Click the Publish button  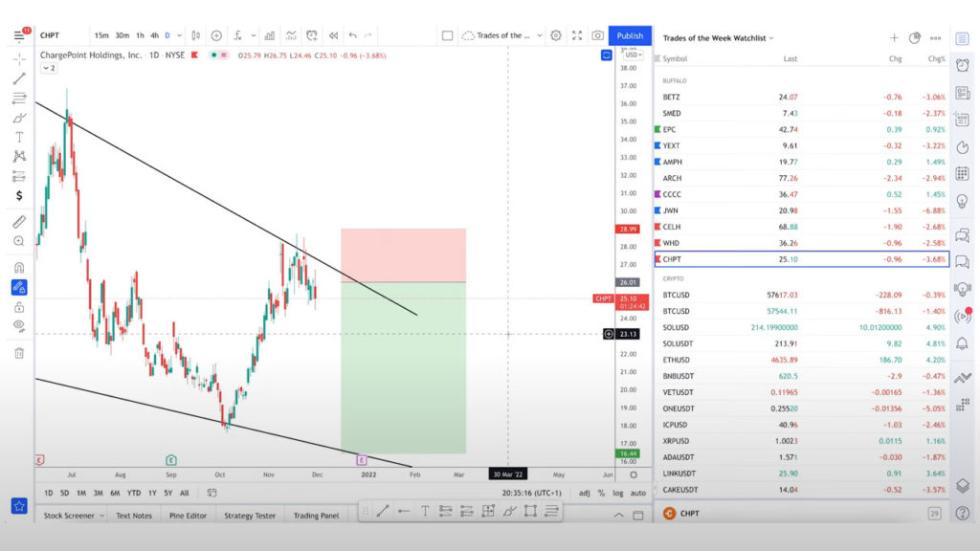pos(630,35)
